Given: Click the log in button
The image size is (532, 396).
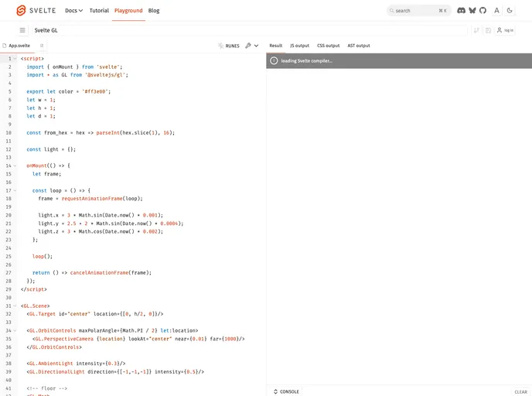Looking at the screenshot, I should (505, 30).
